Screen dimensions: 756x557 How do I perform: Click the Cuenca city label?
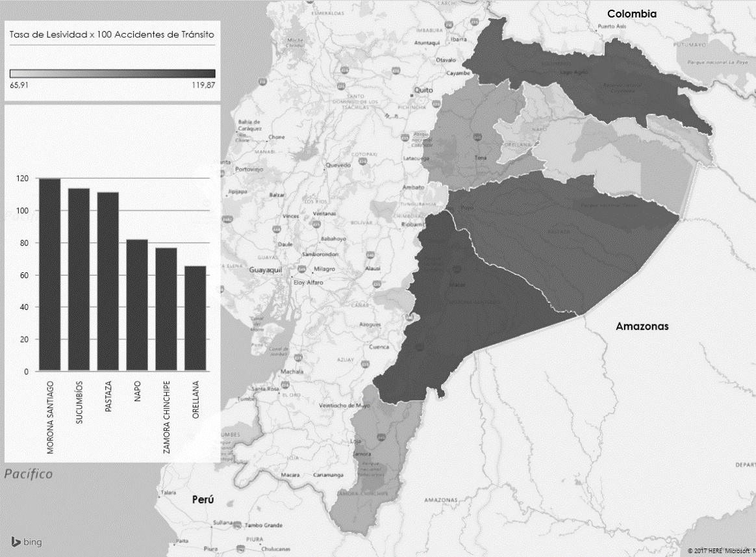[x=379, y=346]
